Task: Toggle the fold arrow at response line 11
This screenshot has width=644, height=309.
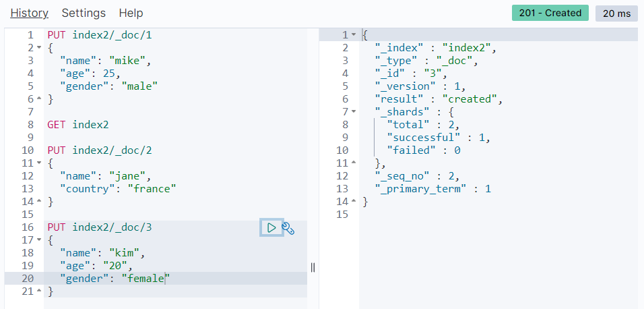Action: coord(354,163)
